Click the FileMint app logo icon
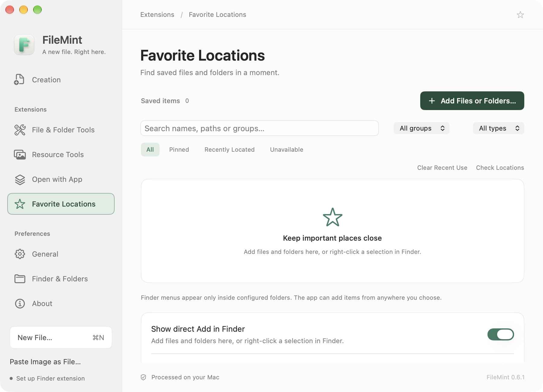The height and width of the screenshot is (392, 543). 24,45
